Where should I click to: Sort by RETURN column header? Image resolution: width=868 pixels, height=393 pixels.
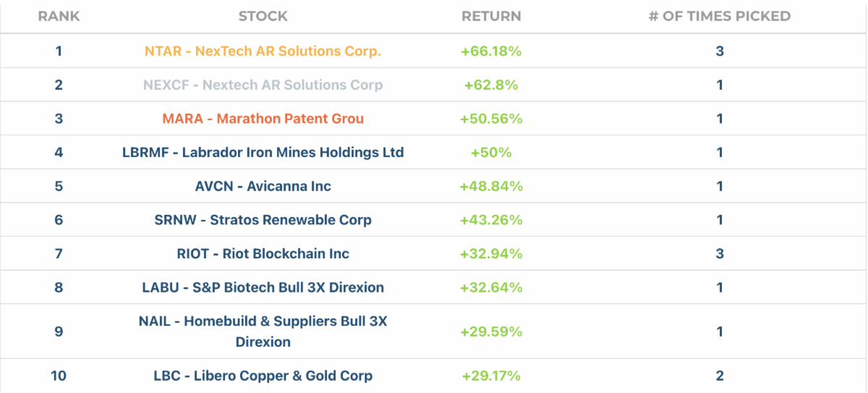tap(491, 16)
